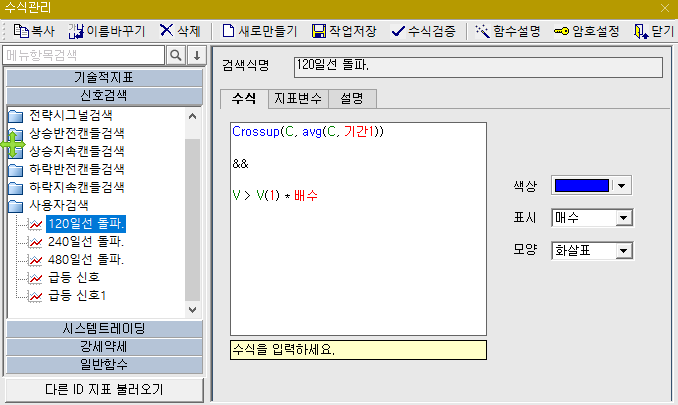
Task: Select 전략시그널검색 tree item
Action: (71, 116)
